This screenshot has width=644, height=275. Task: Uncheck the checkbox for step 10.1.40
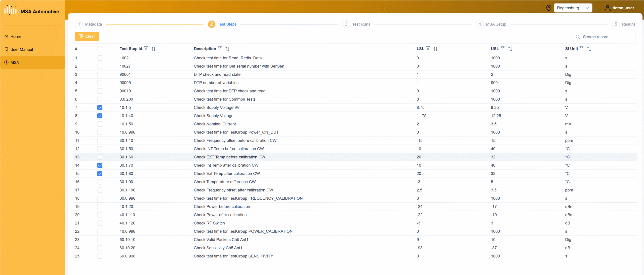point(100,116)
